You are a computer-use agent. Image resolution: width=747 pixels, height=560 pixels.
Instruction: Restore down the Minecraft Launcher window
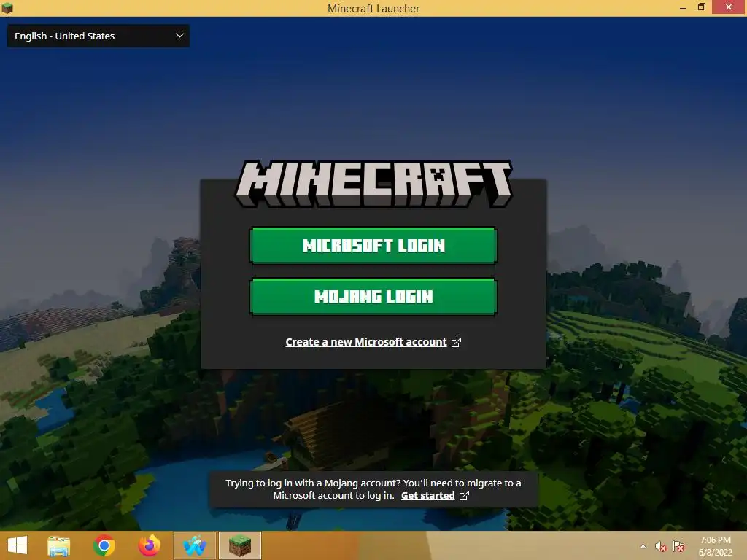(x=701, y=7)
